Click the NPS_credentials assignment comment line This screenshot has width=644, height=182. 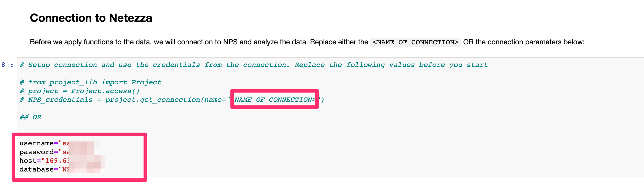click(x=172, y=100)
